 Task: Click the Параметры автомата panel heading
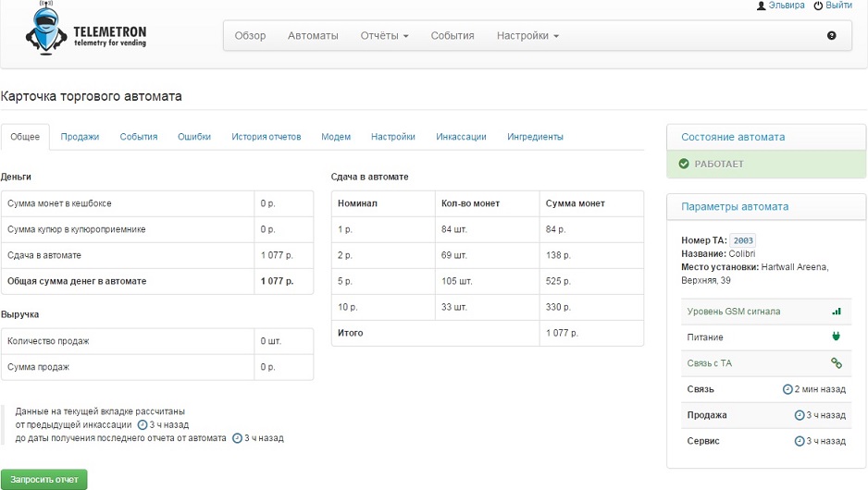(x=735, y=207)
